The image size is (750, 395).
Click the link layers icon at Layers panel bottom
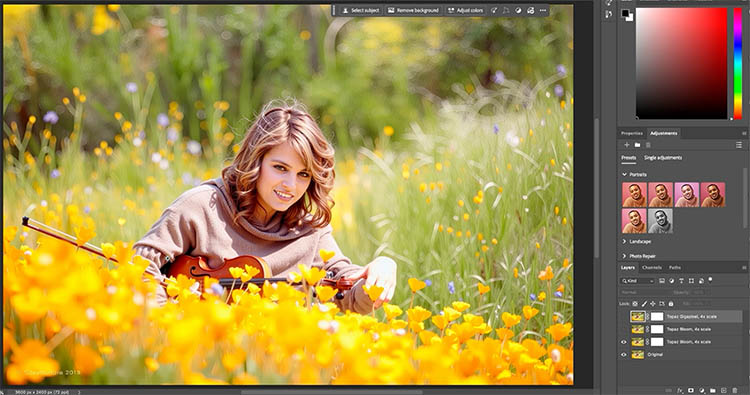(669, 391)
